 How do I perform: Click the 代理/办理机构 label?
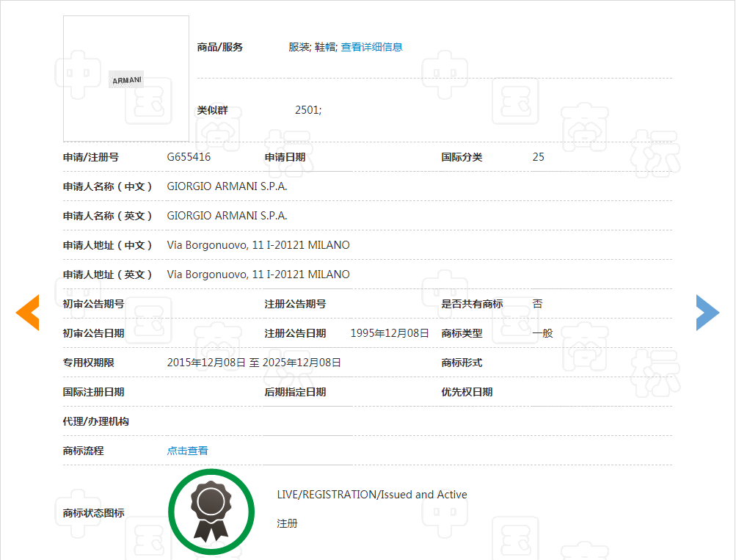point(95,421)
